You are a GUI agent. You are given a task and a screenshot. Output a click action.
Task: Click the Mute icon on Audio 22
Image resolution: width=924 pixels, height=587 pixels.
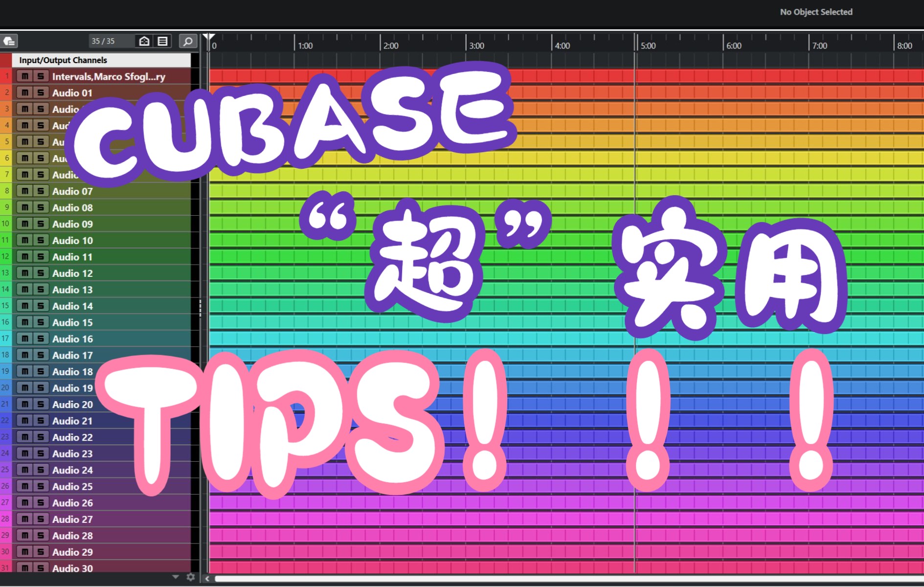pos(24,437)
